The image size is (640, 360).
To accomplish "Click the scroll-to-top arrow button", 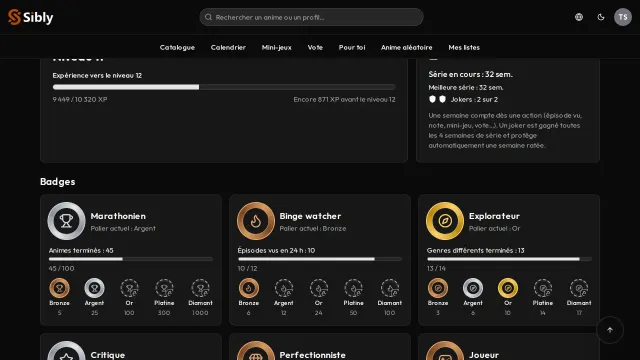I will point(610,330).
